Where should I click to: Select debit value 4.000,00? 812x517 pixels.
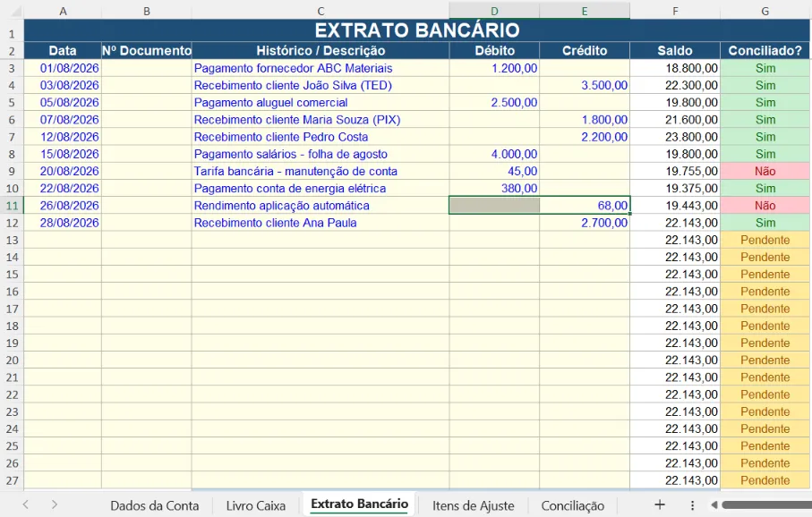pyautogui.click(x=494, y=154)
